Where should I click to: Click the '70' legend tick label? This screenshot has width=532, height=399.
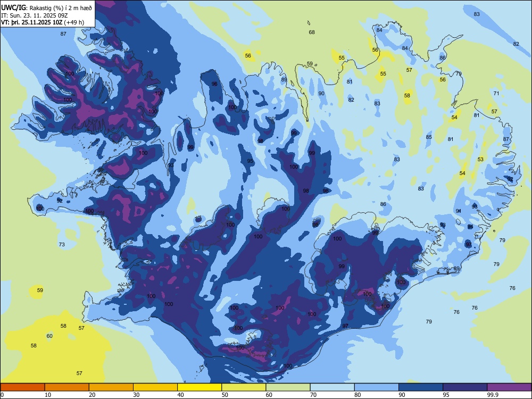point(313,395)
